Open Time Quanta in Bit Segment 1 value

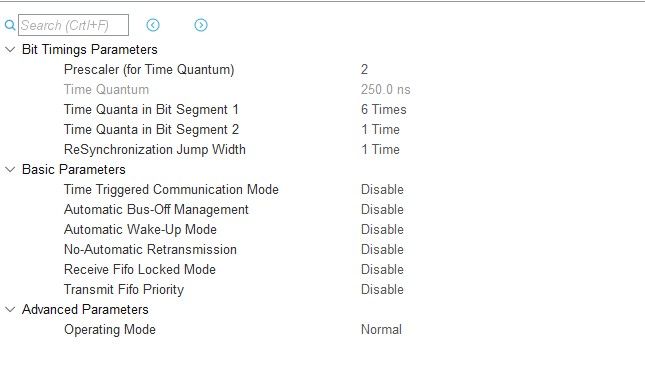point(383,109)
